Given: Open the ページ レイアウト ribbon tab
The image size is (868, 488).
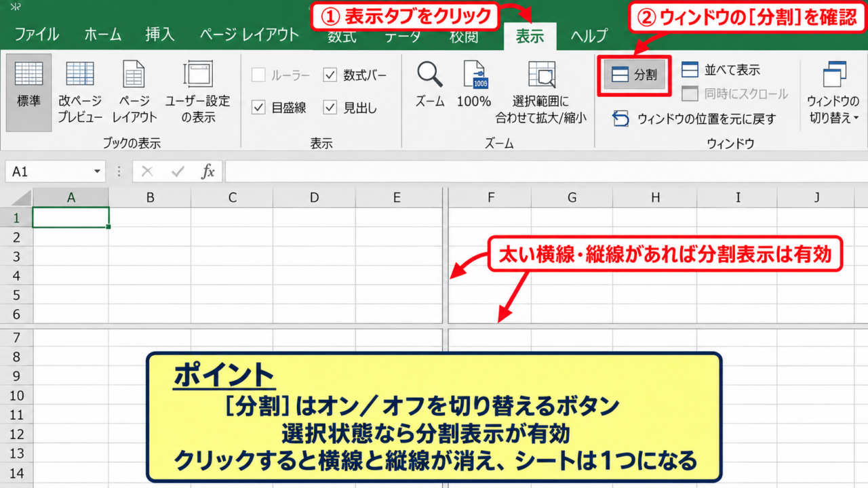Looking at the screenshot, I should pos(250,35).
